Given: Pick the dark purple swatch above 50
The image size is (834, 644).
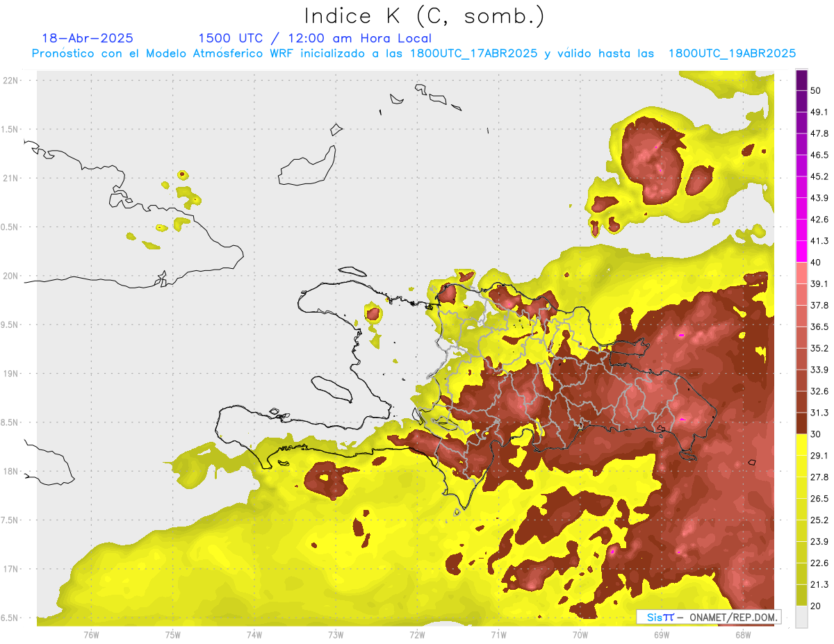Looking at the screenshot, I should click(x=801, y=80).
